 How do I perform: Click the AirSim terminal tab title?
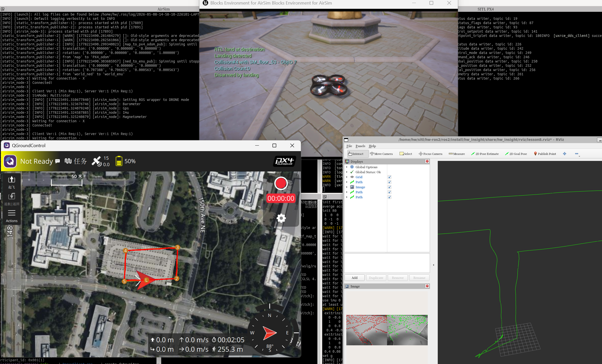click(163, 9)
